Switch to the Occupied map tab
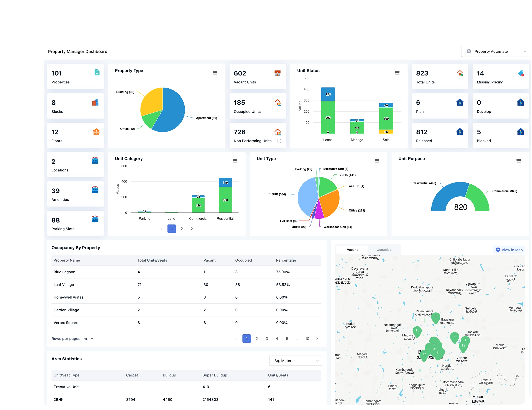532x410 pixels. [384, 250]
